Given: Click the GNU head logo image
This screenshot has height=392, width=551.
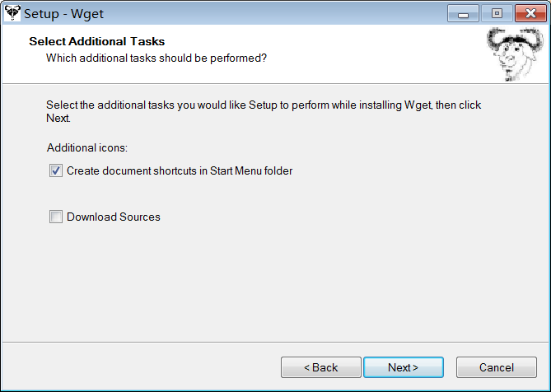Looking at the screenshot, I should (515, 54).
